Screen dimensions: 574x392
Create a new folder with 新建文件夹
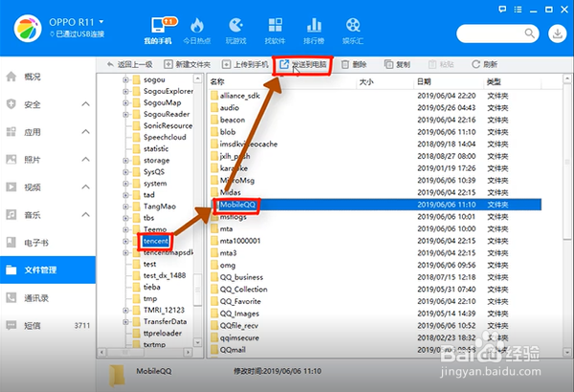(x=188, y=64)
